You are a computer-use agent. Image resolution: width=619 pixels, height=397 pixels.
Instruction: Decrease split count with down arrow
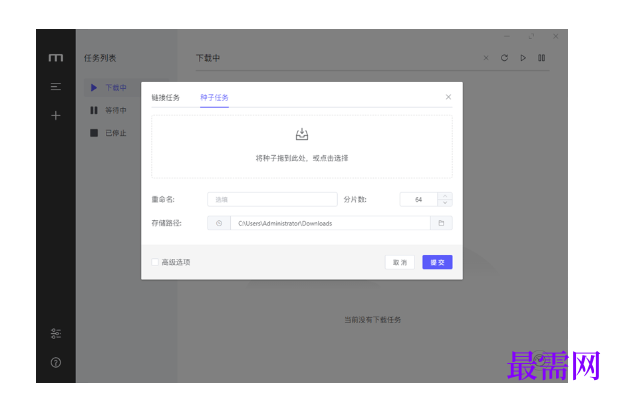(445, 203)
